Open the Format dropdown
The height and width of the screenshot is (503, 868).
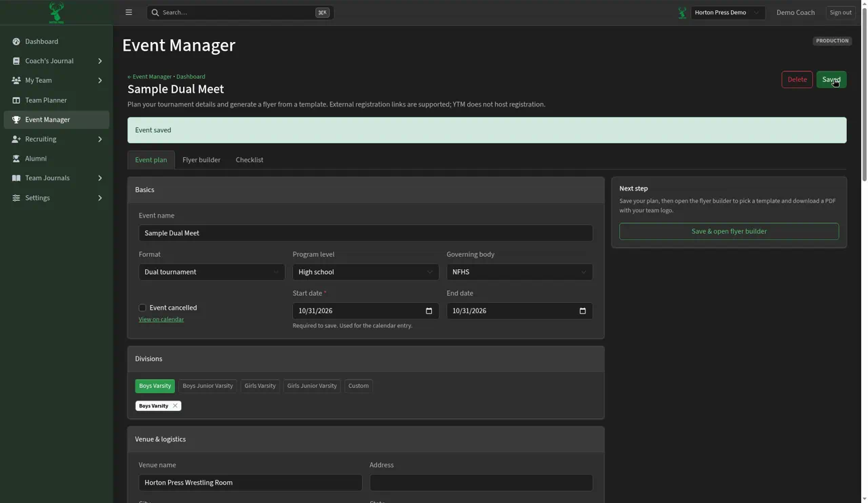(x=212, y=272)
